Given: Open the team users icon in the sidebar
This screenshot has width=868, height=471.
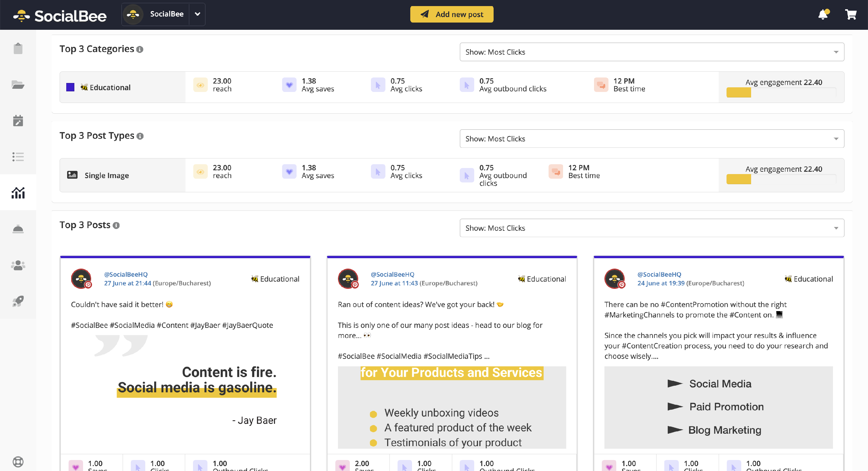Looking at the screenshot, I should 18,265.
